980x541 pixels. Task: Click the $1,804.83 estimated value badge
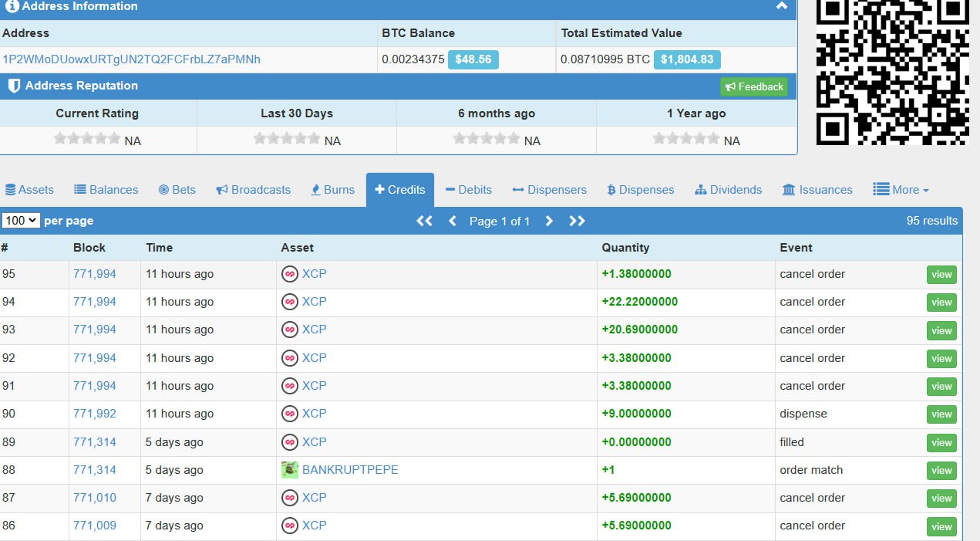coord(687,59)
